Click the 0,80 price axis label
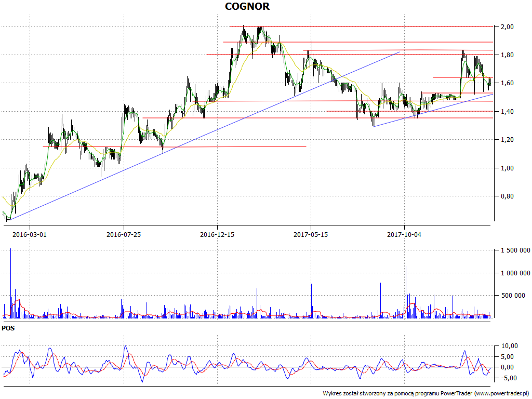This screenshot has width=532, height=399. pyautogui.click(x=507, y=196)
